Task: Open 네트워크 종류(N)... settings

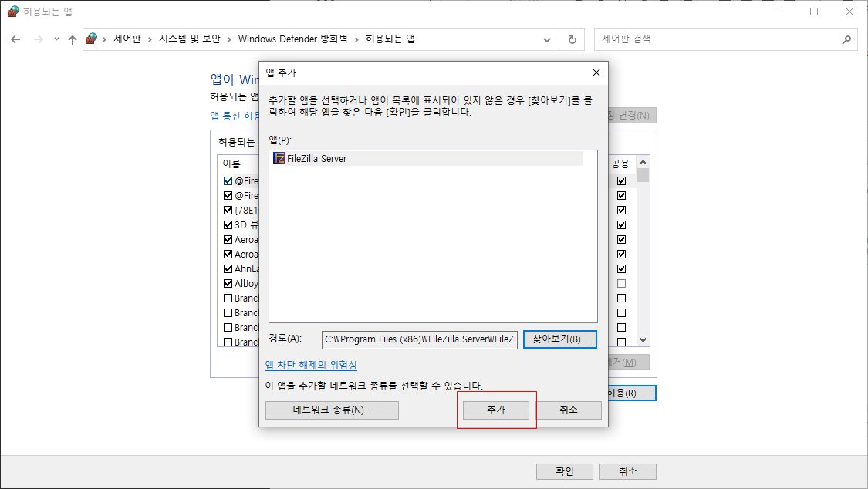Action: click(332, 410)
